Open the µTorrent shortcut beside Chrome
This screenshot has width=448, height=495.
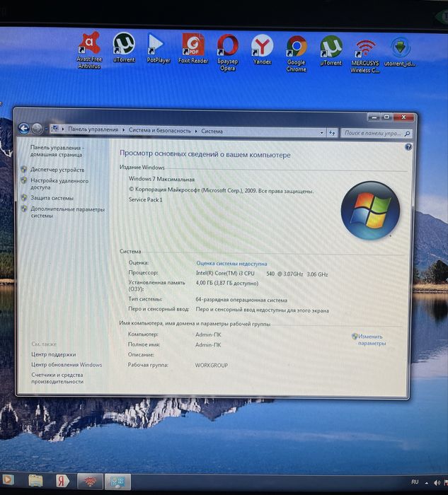click(331, 50)
